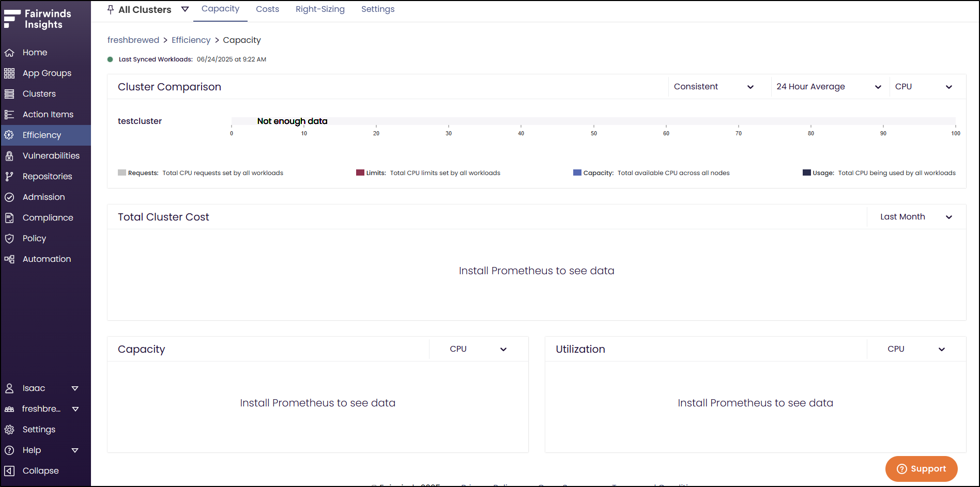Open Cluster Comparison CPU dropdown

coord(924,87)
